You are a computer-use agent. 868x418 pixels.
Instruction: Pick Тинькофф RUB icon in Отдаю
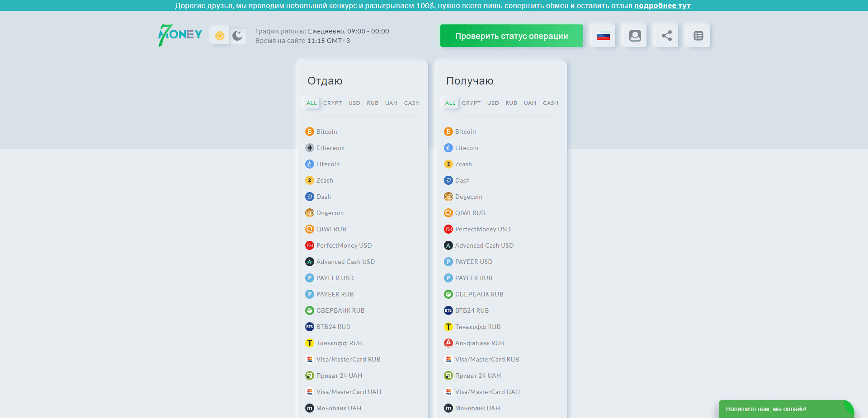click(310, 343)
